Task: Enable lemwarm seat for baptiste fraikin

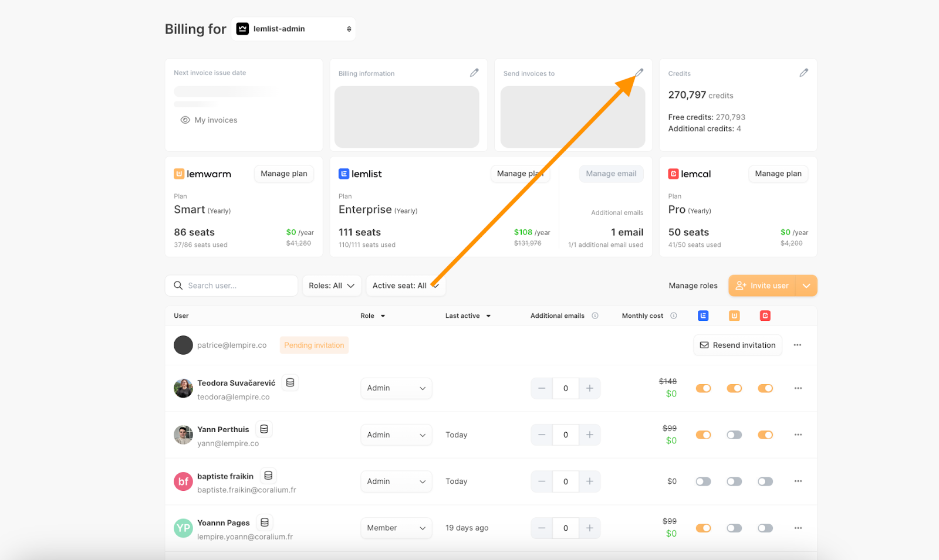Action: 734,481
